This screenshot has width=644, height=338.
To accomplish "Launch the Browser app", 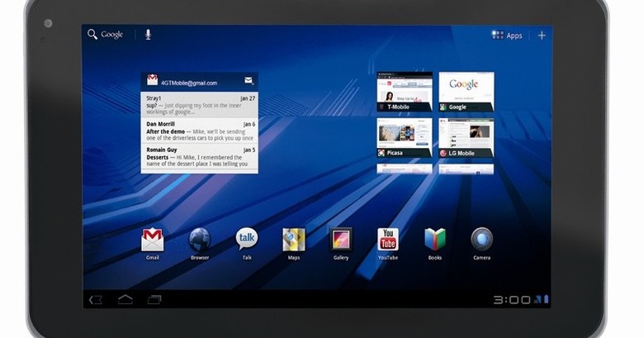I will 200,244.
